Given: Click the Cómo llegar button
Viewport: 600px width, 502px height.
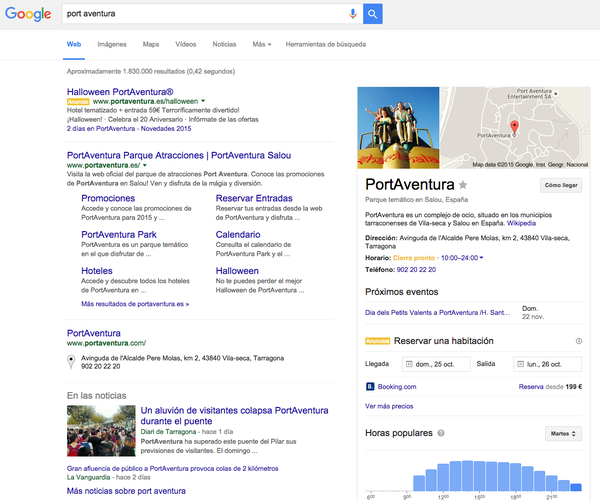Looking at the screenshot, I should click(561, 185).
